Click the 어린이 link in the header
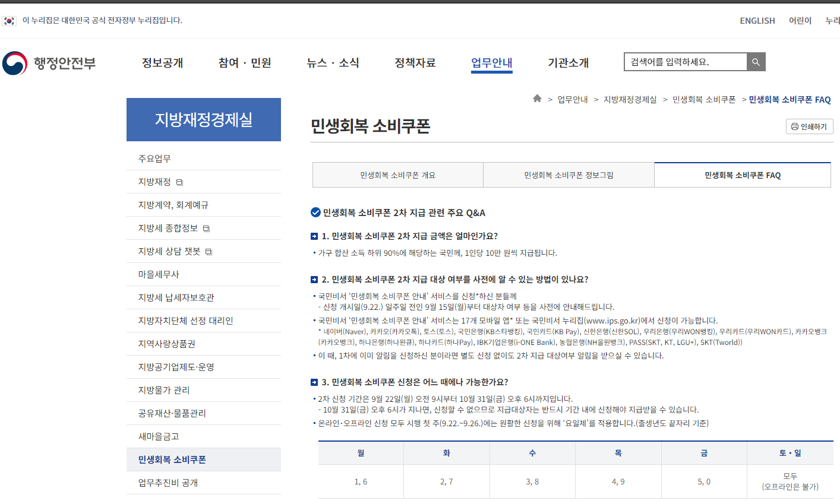The width and height of the screenshot is (840, 504). [800, 21]
